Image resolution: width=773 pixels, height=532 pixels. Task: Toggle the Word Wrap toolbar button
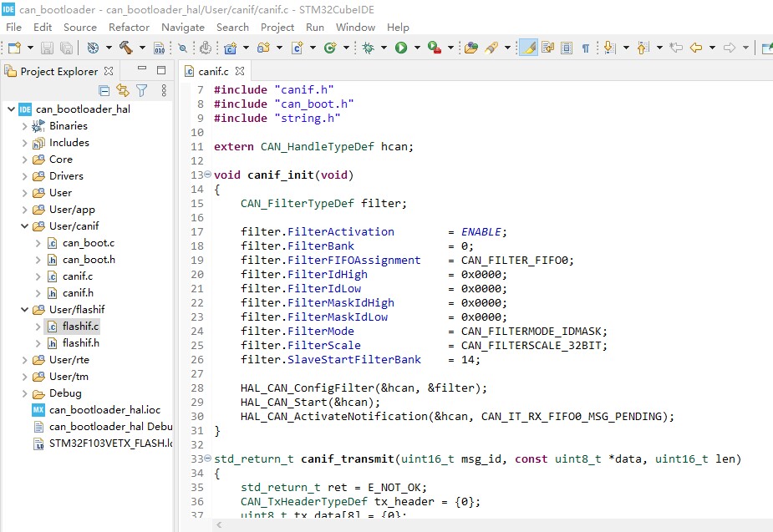pyautogui.click(x=547, y=48)
